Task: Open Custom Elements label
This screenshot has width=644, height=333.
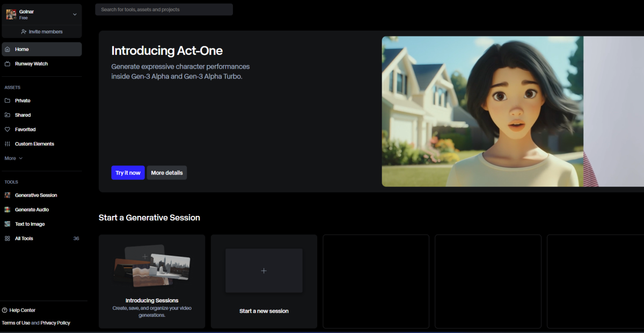Action: tap(34, 144)
